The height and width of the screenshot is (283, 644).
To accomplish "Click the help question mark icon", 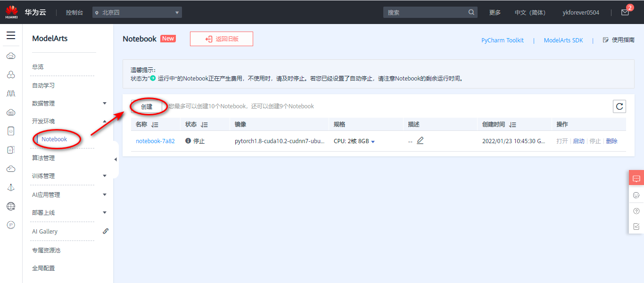I will (x=636, y=211).
